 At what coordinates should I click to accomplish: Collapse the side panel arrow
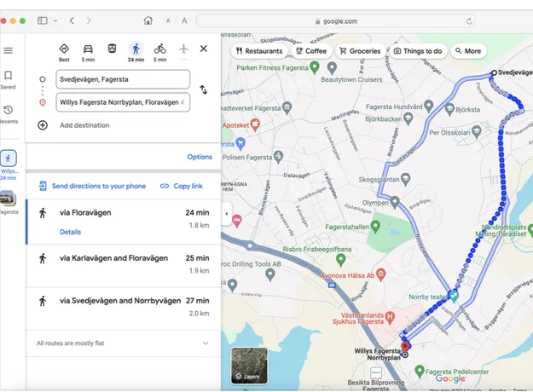point(226,214)
